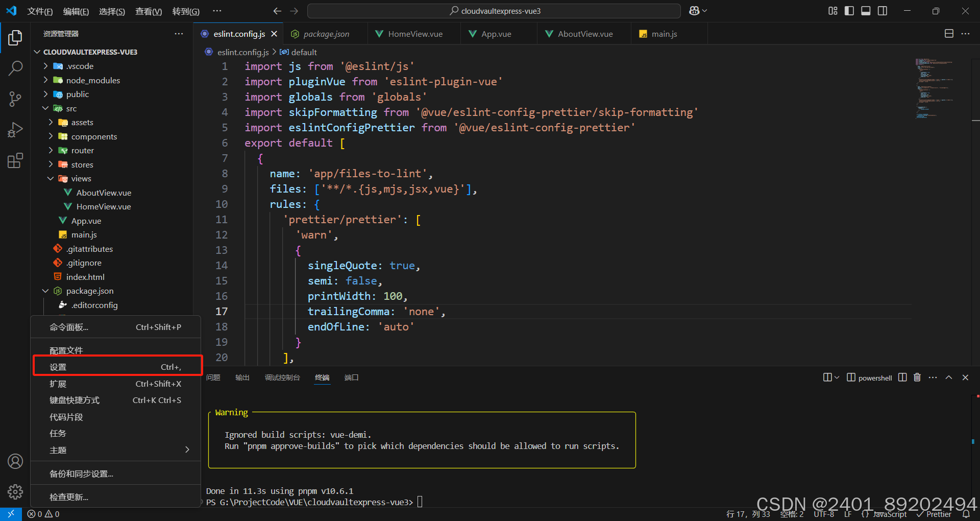
Task: Switch to the package.json tab
Action: (325, 33)
